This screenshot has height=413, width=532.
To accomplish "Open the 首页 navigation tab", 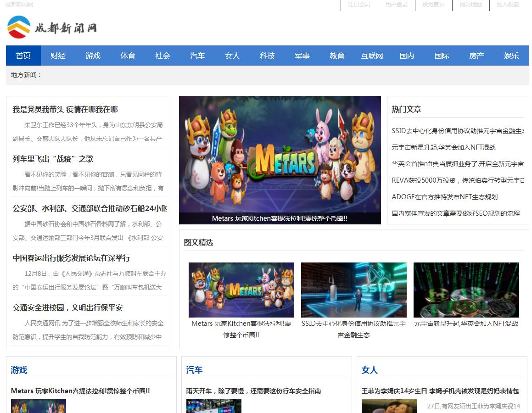I will point(23,56).
